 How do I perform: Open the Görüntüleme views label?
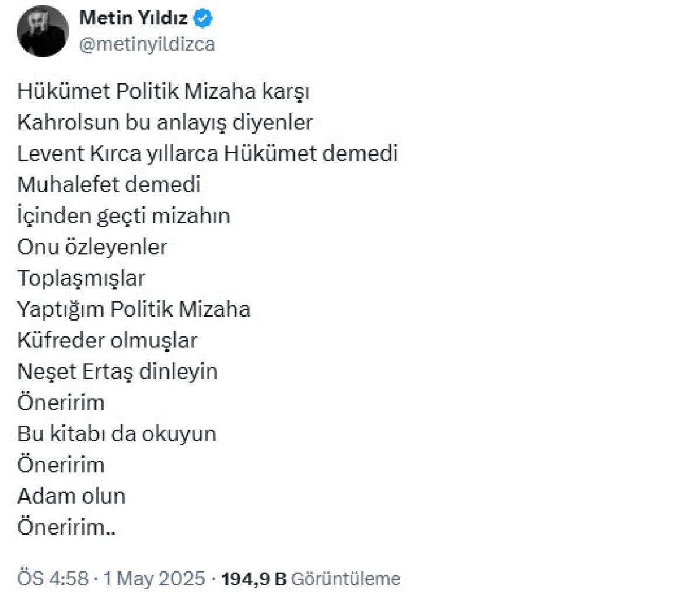[x=345, y=579]
